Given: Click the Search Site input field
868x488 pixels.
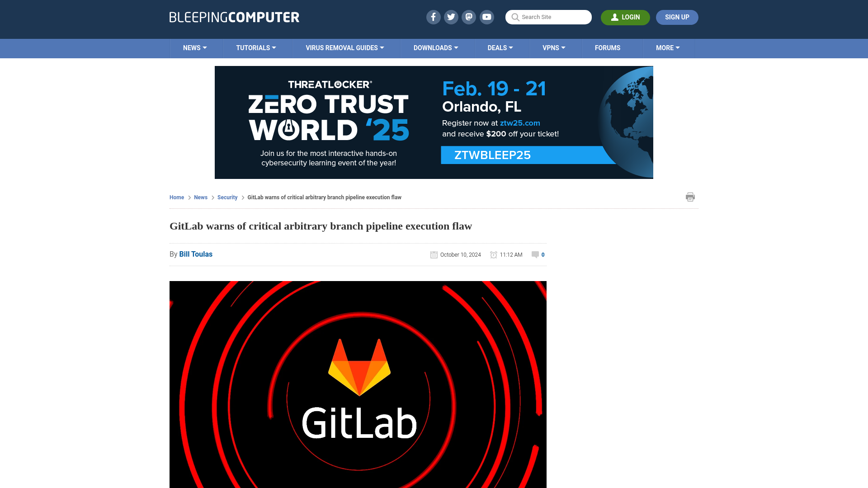Looking at the screenshot, I should [548, 17].
